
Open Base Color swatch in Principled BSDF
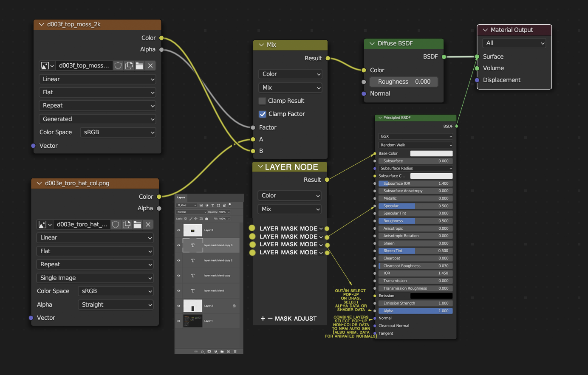point(431,153)
